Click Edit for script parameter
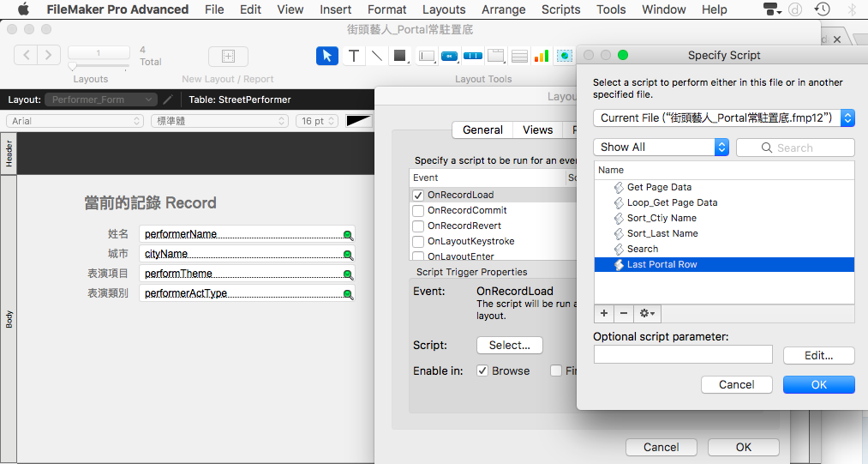This screenshot has height=464, width=868. [819, 355]
